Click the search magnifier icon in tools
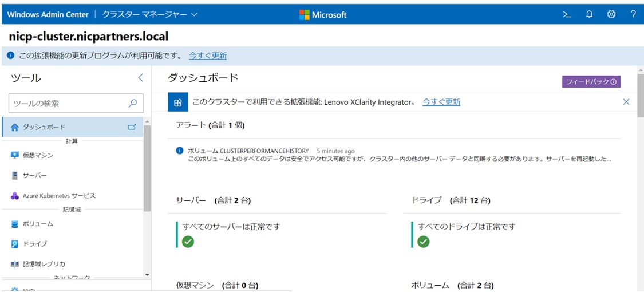644x292 pixels. pos(133,104)
